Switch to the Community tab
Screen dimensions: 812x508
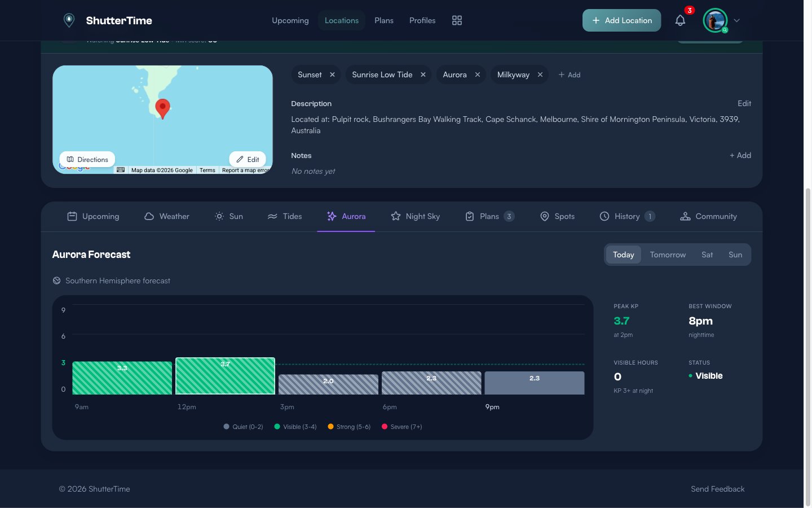tap(709, 216)
